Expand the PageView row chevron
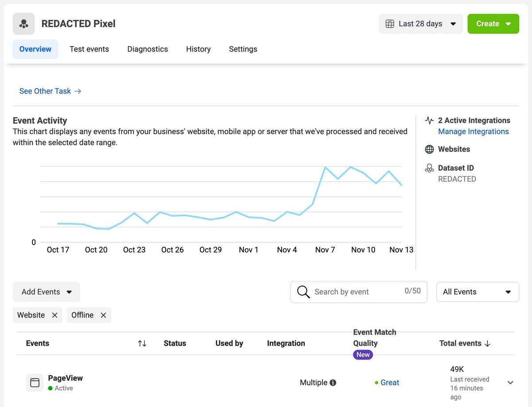 point(510,383)
